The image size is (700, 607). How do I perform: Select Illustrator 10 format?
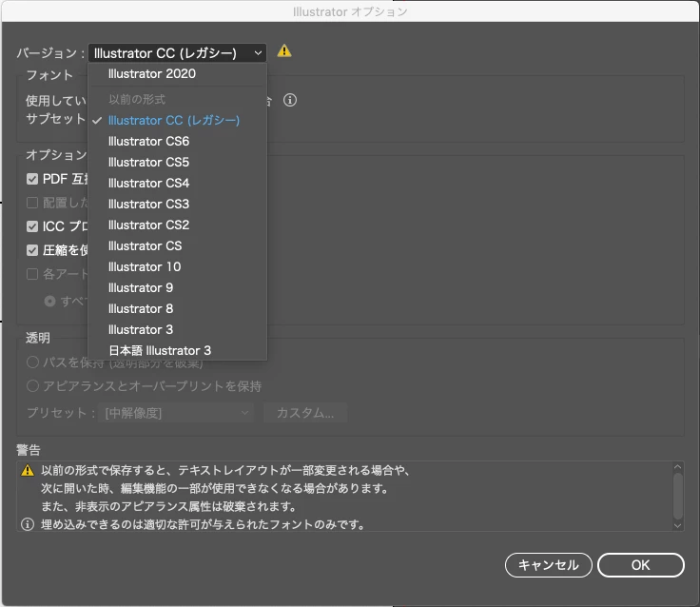coord(178,267)
